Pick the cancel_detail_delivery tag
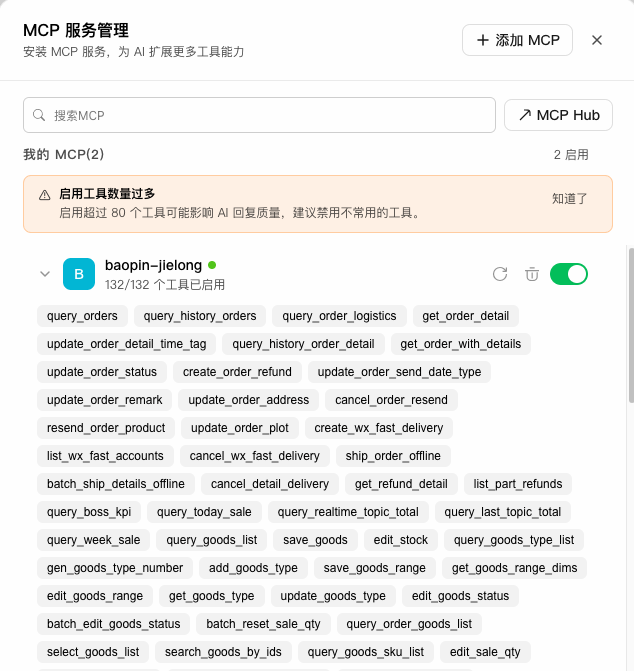The width and height of the screenshot is (634, 671). click(x=270, y=484)
